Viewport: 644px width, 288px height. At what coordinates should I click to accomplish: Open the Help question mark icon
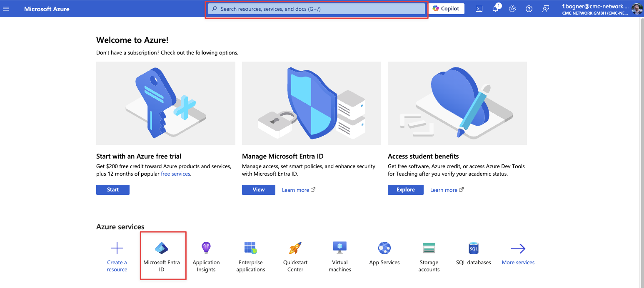point(529,9)
